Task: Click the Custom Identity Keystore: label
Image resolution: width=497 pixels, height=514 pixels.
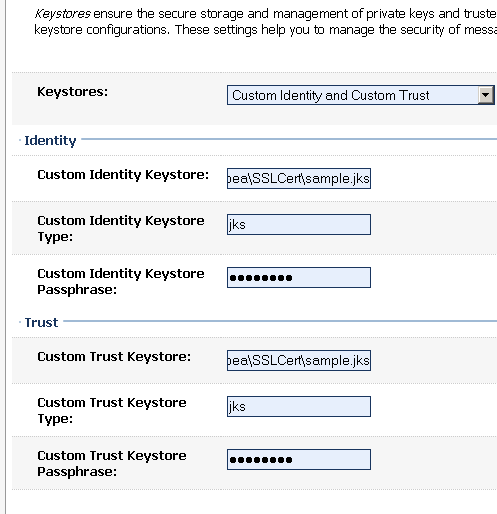Action: tap(123, 175)
